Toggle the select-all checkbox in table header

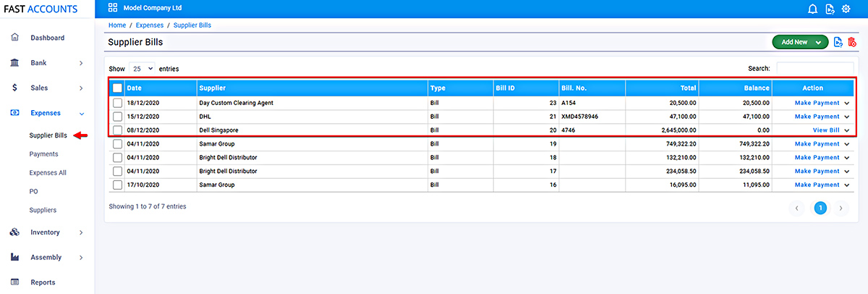click(x=117, y=88)
